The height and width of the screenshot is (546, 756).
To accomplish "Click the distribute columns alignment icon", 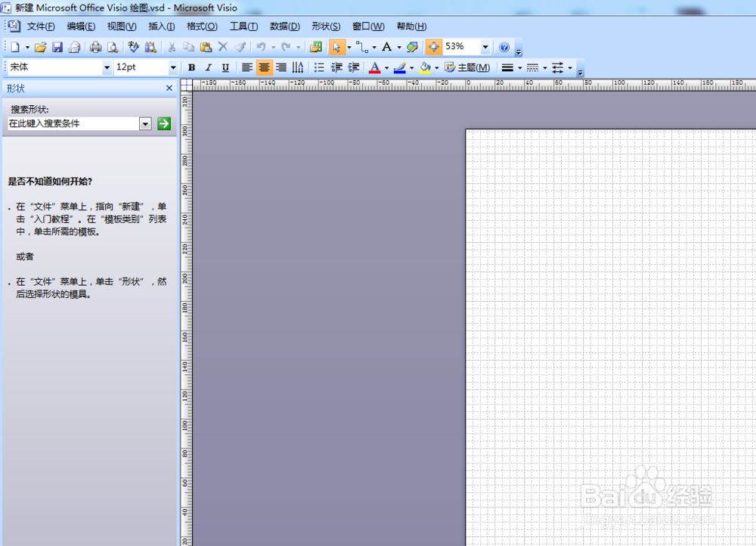I will [x=298, y=67].
